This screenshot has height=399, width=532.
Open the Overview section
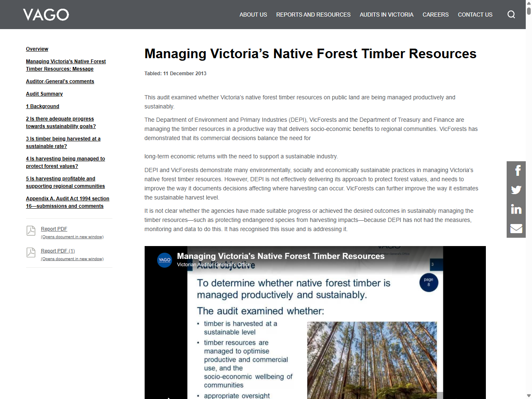click(x=37, y=49)
